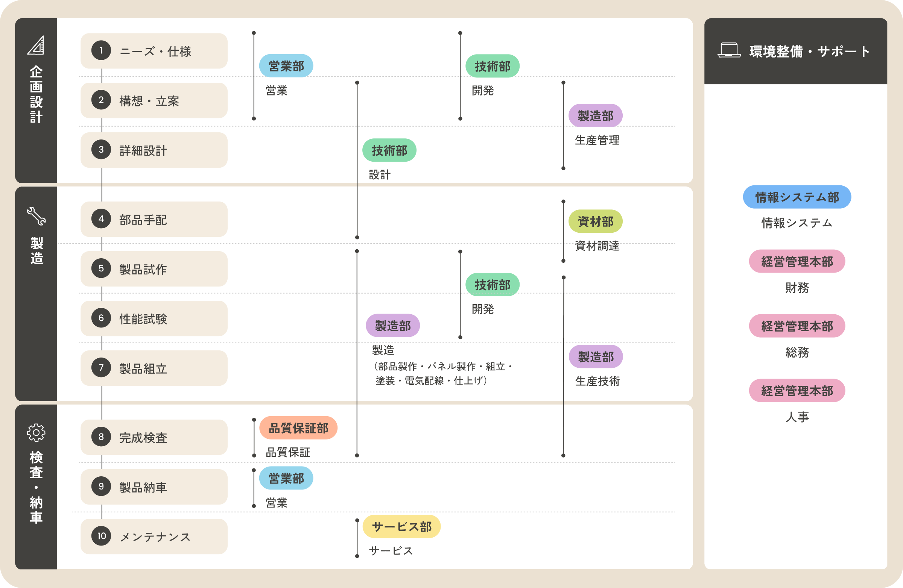Click the gear icon above 検査・納車
903x588 pixels.
coord(36,433)
